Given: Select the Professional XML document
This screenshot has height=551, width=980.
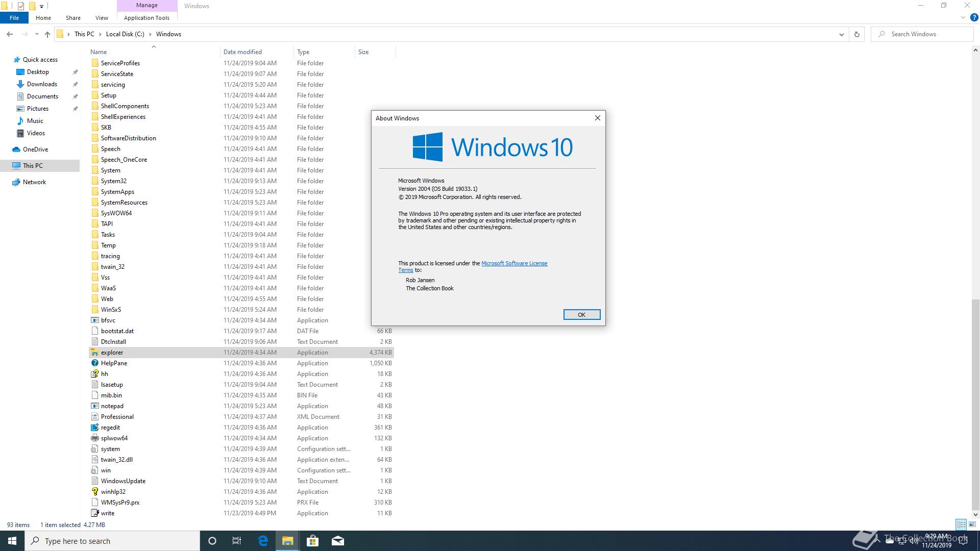Looking at the screenshot, I should (x=117, y=417).
